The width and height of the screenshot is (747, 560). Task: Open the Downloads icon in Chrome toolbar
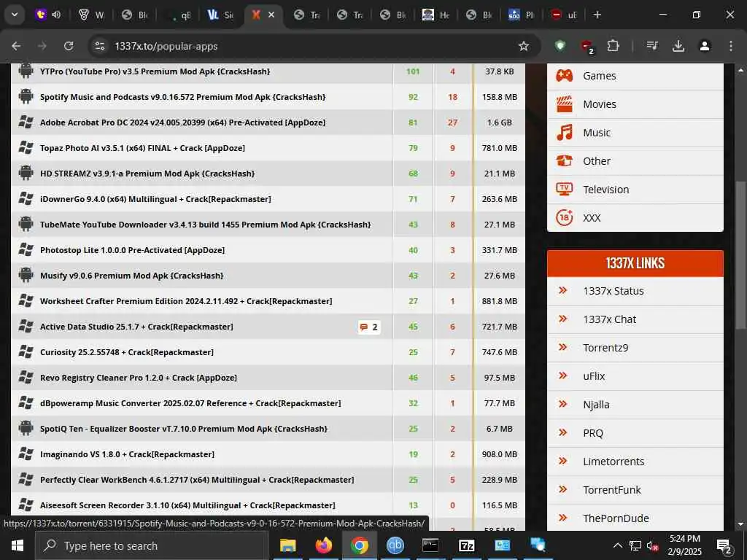point(678,46)
